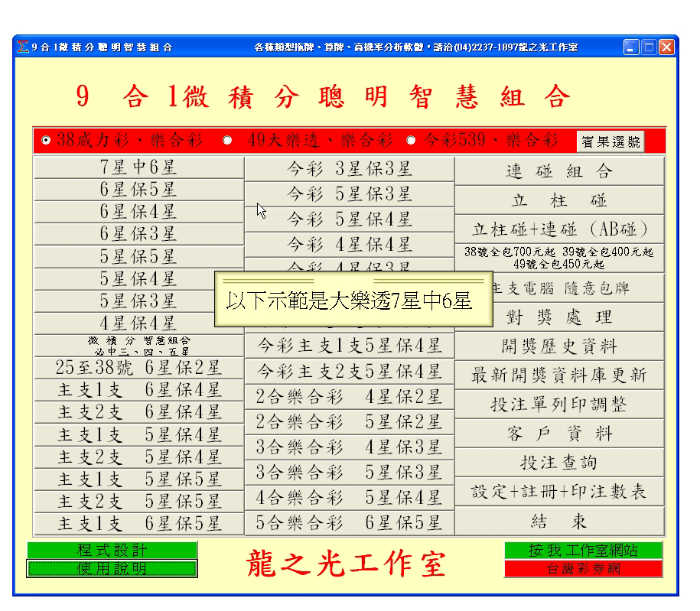Click 最新開獎資料庫更新 update button
Screen dimensions: 700x611
click(x=559, y=375)
